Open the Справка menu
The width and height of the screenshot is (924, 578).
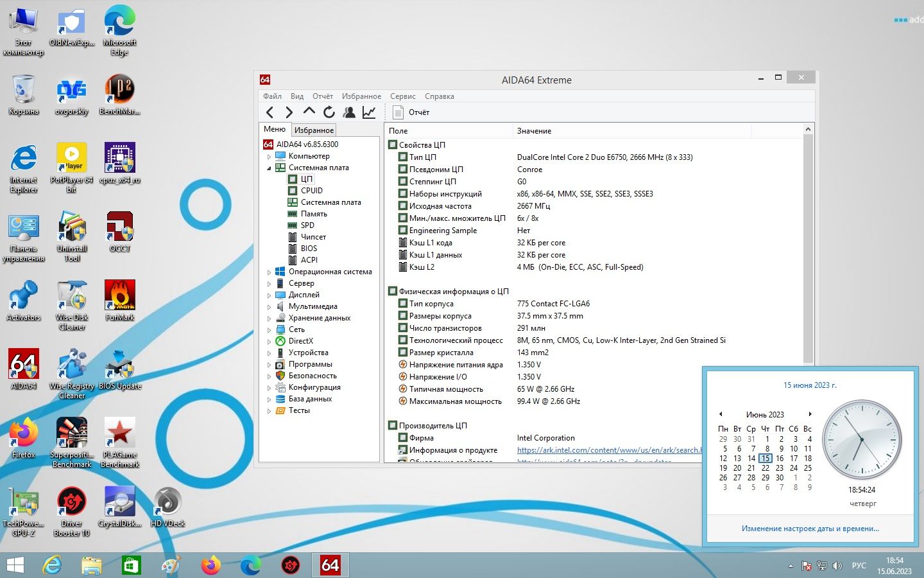pos(440,96)
